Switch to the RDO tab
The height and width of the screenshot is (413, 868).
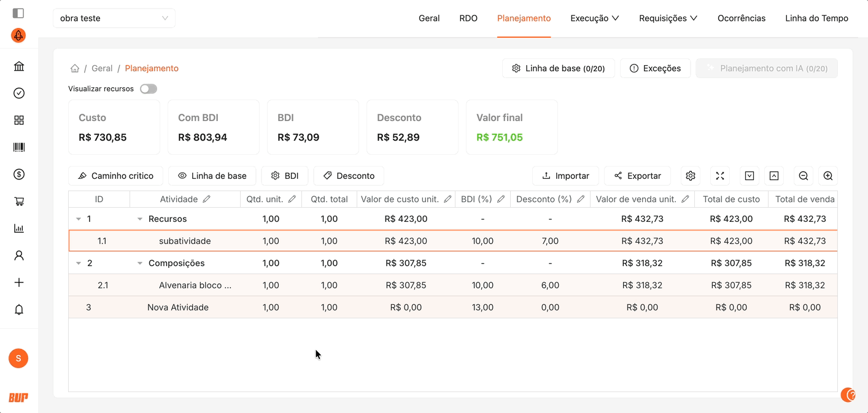pos(468,18)
